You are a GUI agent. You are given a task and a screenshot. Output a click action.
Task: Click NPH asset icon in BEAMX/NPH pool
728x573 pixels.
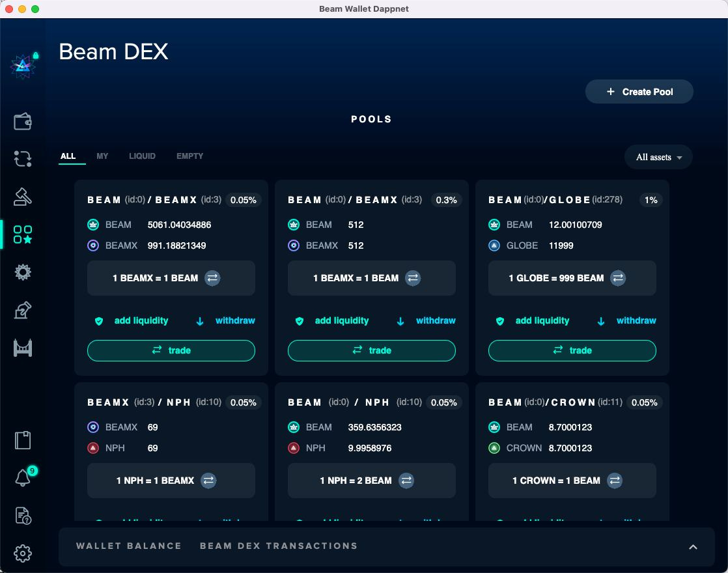(x=93, y=448)
